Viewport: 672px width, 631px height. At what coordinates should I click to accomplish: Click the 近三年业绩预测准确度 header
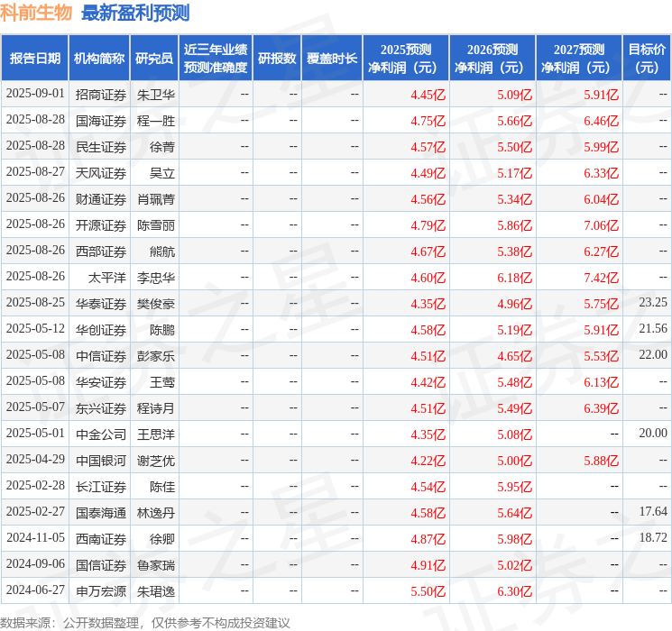[x=216, y=59]
